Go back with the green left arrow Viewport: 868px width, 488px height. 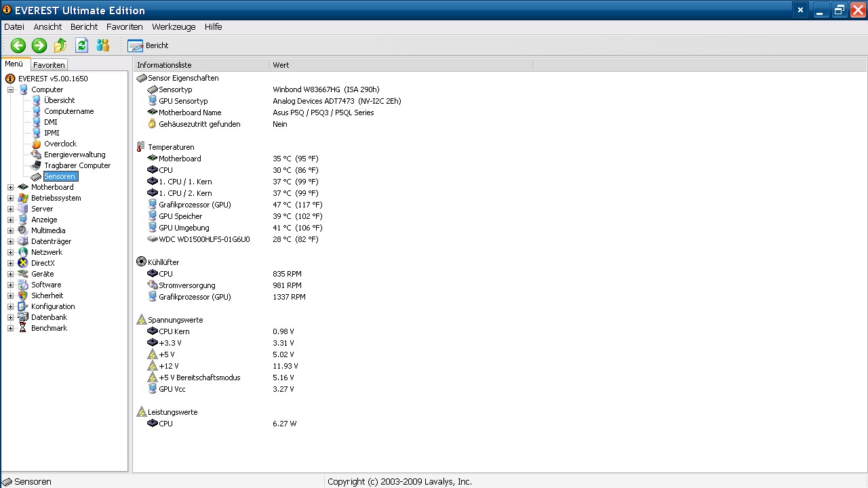pos(18,45)
